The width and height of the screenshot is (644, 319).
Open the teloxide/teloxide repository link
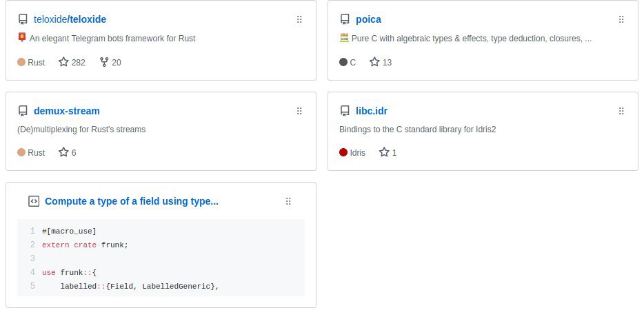pyautogui.click(x=70, y=19)
